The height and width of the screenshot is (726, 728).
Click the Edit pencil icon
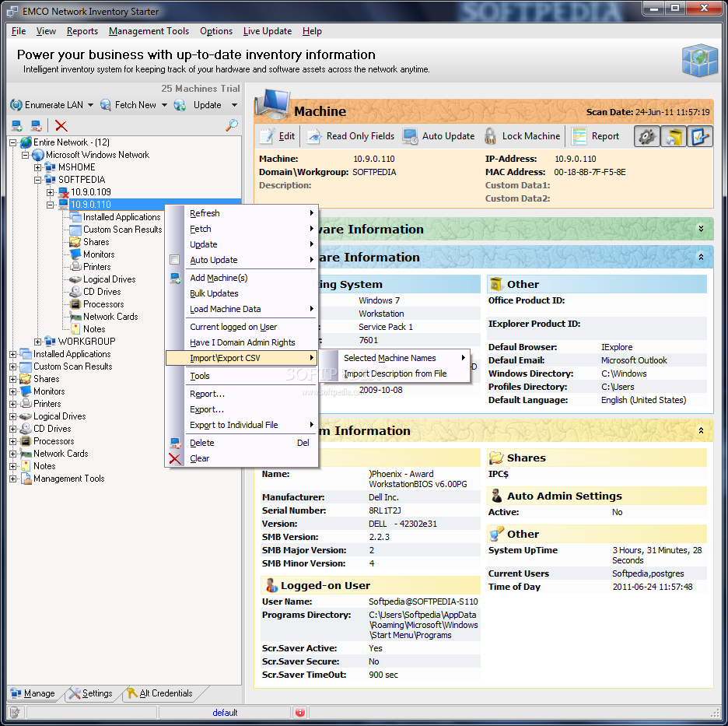267,136
